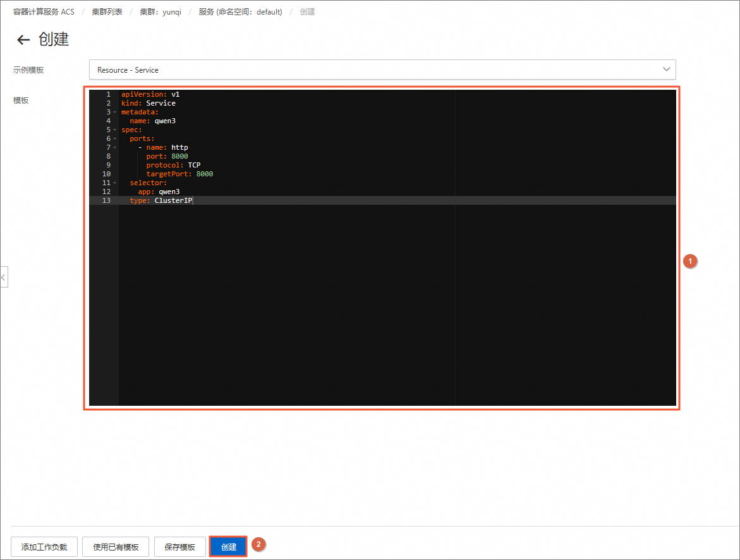Click 'protocol: TCP' on line 9
This screenshot has height=560, width=740.
coord(173,165)
